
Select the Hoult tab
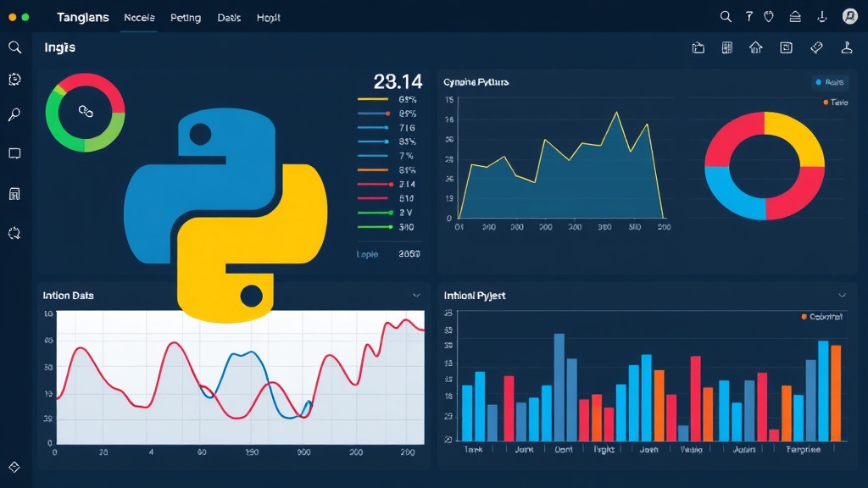(x=269, y=18)
